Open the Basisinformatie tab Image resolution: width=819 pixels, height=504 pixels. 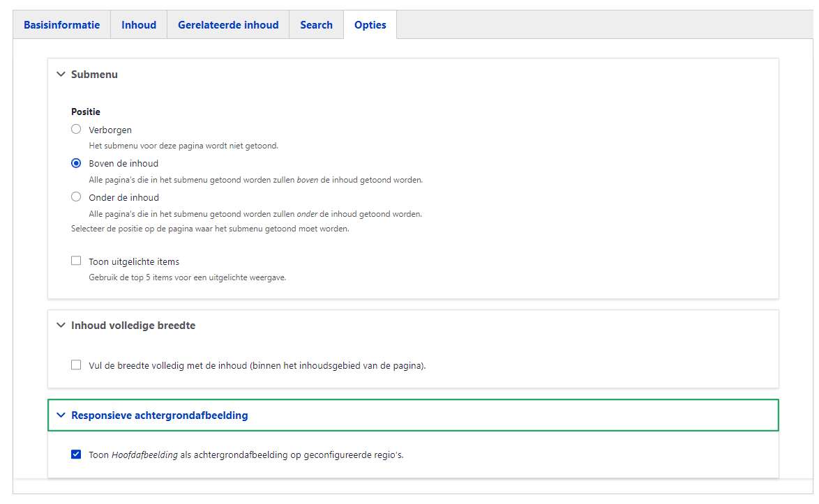pyautogui.click(x=61, y=25)
